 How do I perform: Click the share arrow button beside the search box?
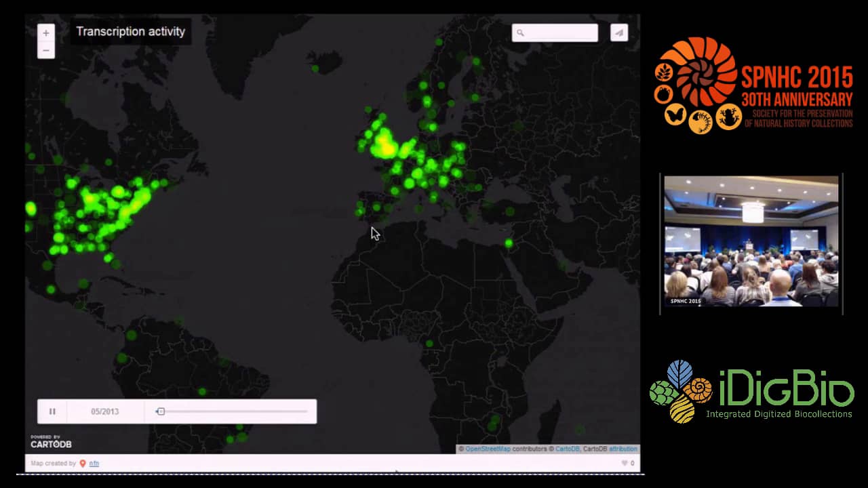coord(619,33)
